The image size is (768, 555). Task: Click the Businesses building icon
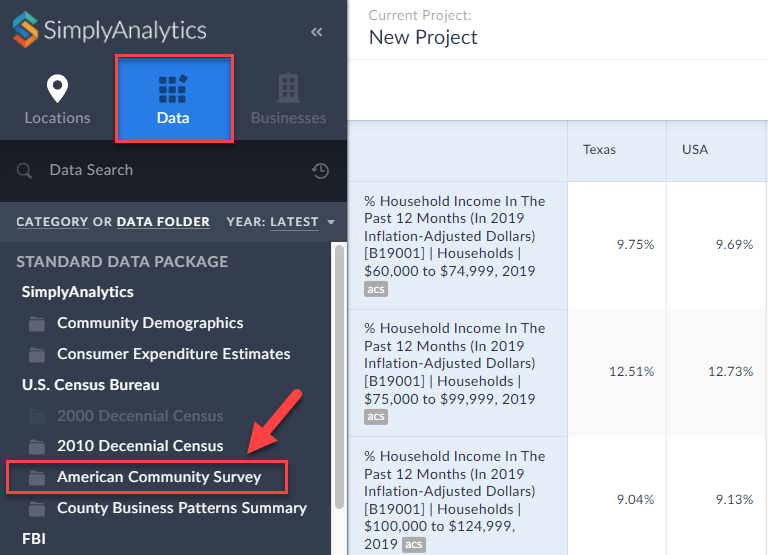click(288, 88)
